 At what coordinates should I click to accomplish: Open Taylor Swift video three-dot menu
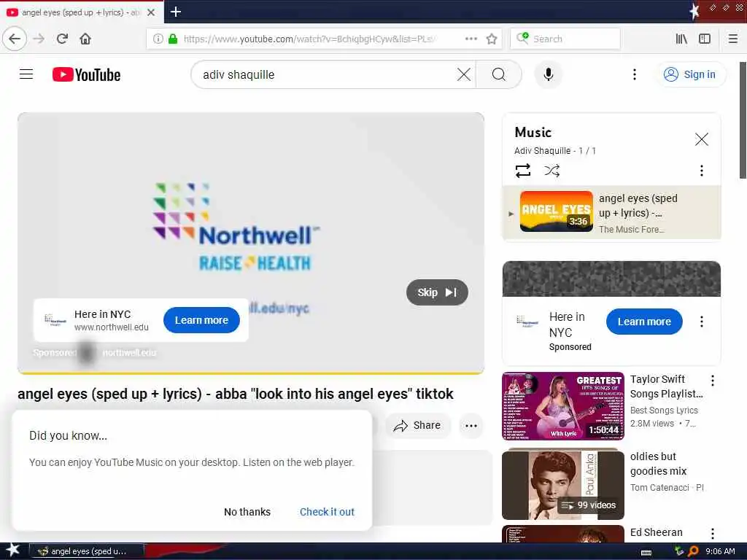coord(712,380)
